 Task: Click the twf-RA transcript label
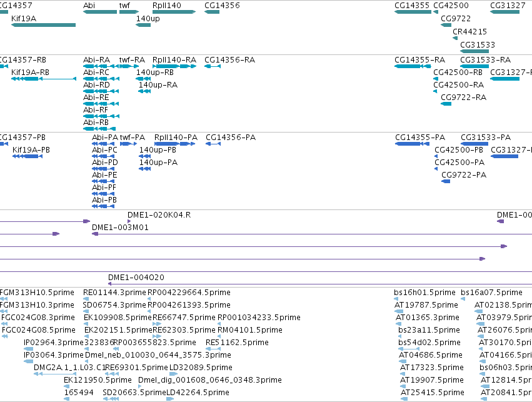[x=132, y=60]
